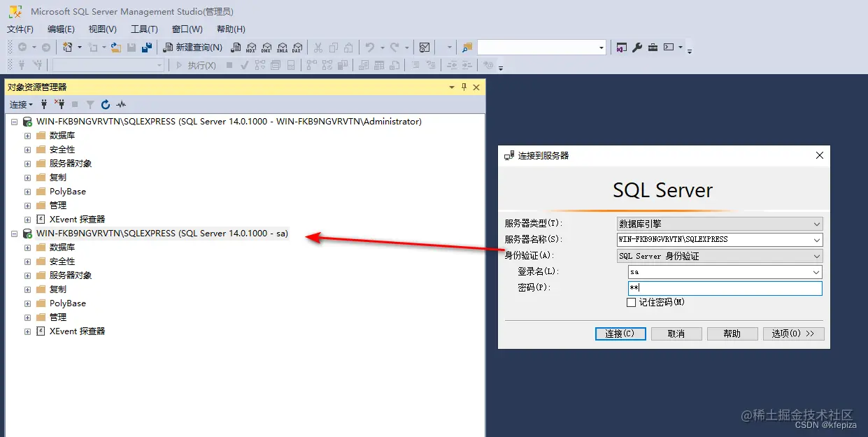Select the server node logged in as Administrator
This screenshot has width=868, height=437.
229,122
